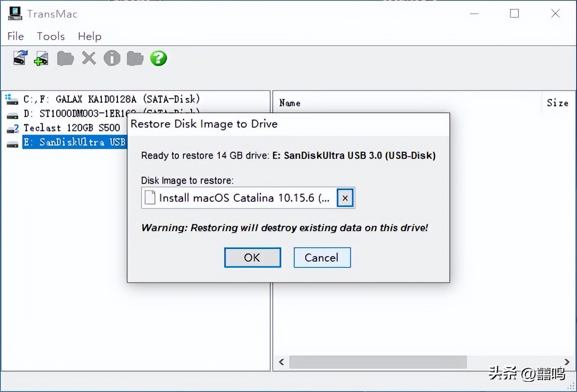Select the SanDiskUltra USB drive icon
577x392 pixels.
pyautogui.click(x=12, y=143)
